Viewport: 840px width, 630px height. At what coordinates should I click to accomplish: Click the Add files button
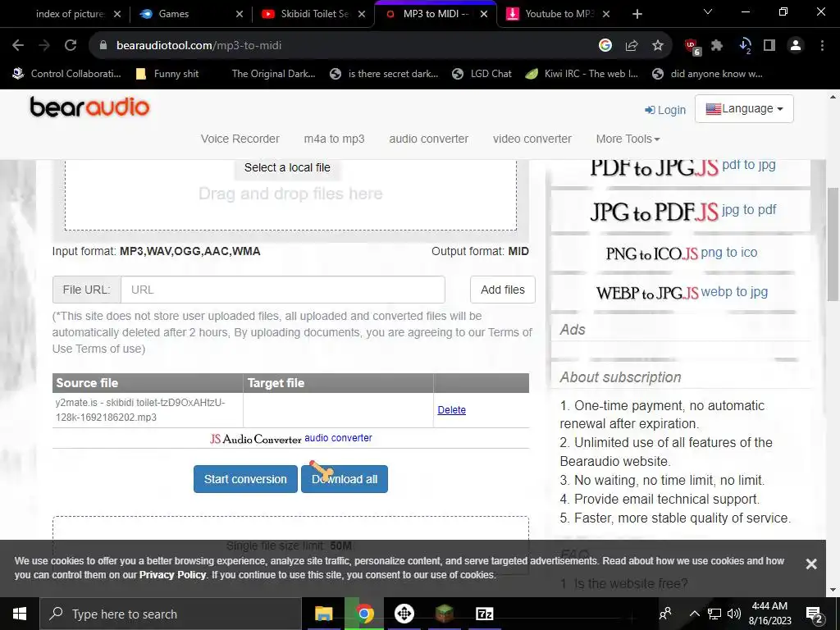click(503, 290)
